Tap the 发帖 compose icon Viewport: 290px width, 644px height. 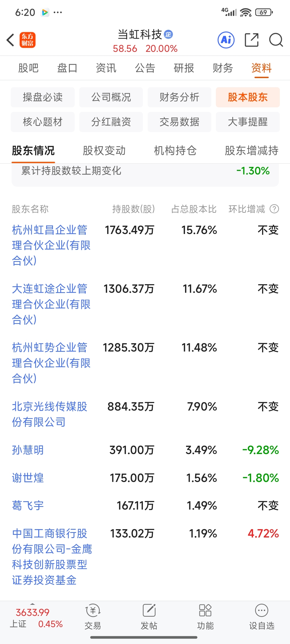click(x=149, y=611)
